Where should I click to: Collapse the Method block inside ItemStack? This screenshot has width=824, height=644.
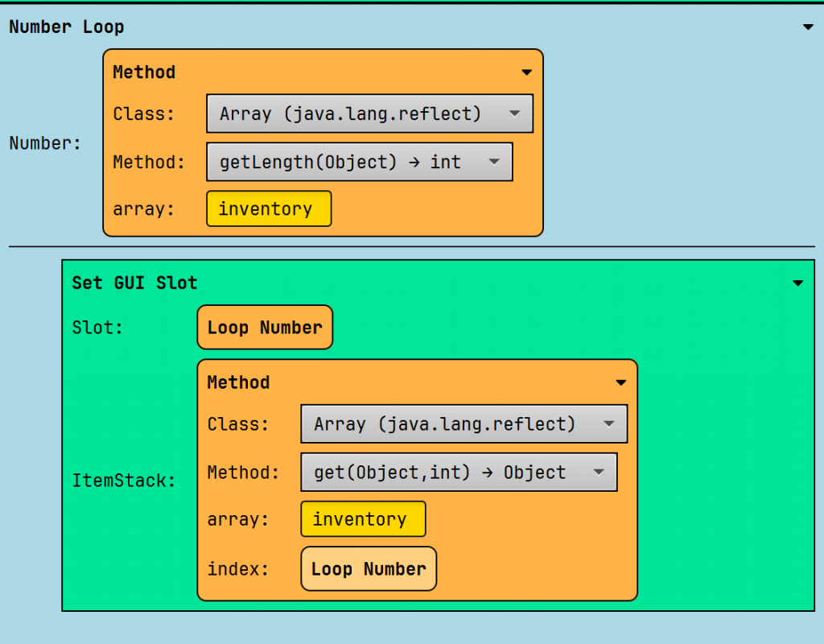620,383
